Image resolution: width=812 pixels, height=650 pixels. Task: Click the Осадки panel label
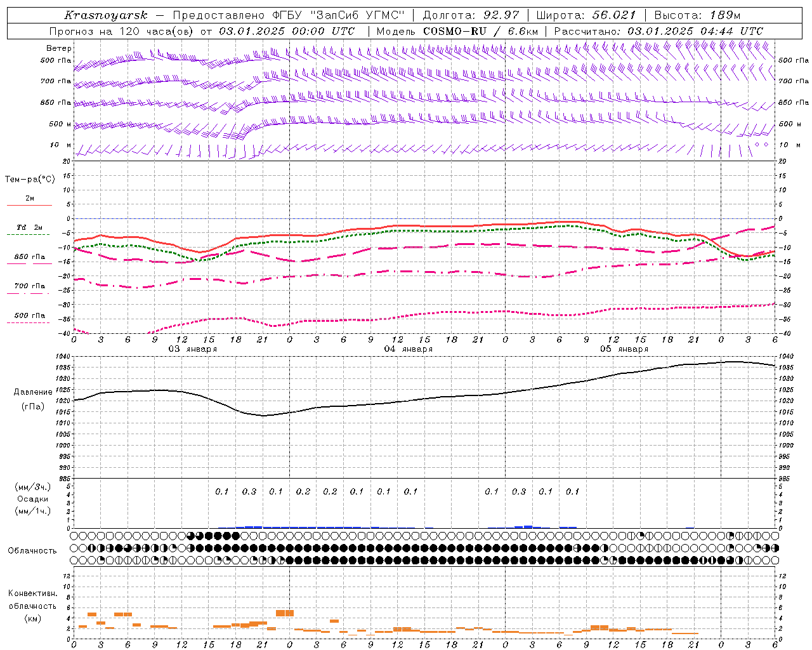click(33, 499)
